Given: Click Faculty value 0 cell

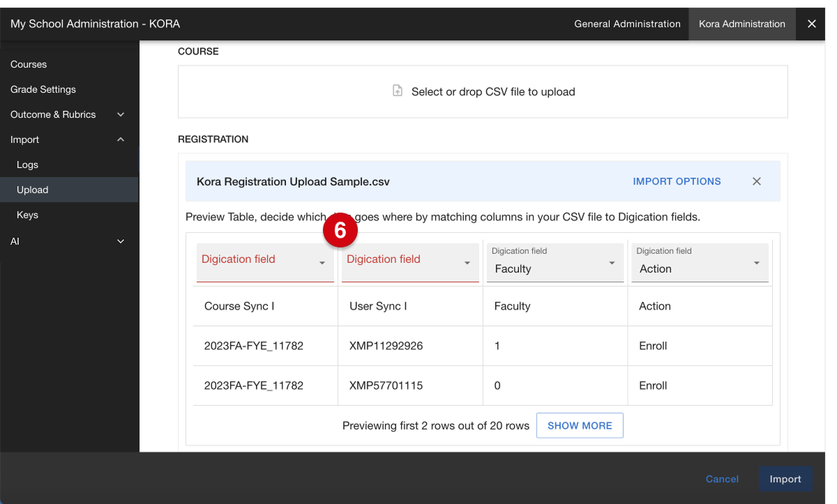Looking at the screenshot, I should pyautogui.click(x=555, y=385).
